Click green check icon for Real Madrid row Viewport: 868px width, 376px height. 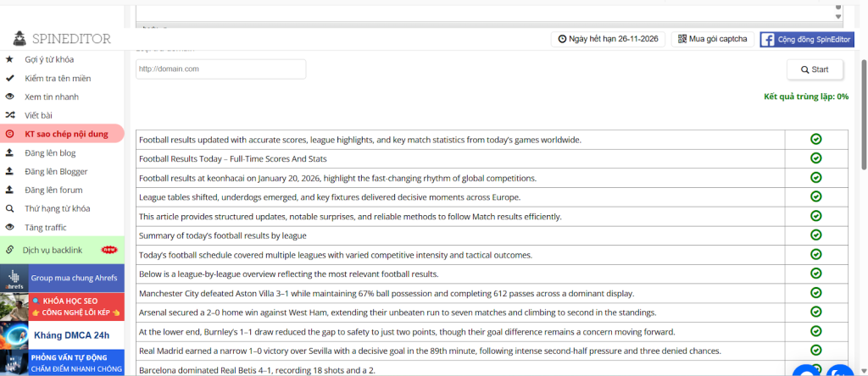[815, 350]
